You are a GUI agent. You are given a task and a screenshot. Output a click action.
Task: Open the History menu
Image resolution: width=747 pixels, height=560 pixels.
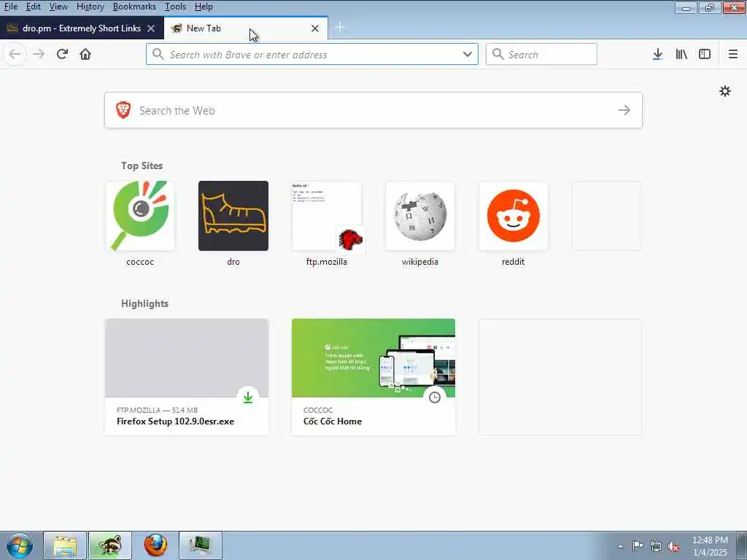pos(90,7)
